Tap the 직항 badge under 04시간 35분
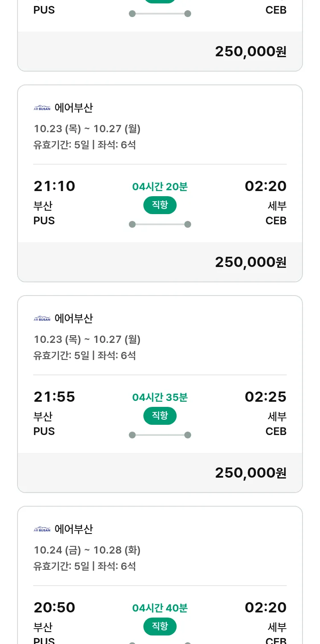320x644 pixels. 160,416
